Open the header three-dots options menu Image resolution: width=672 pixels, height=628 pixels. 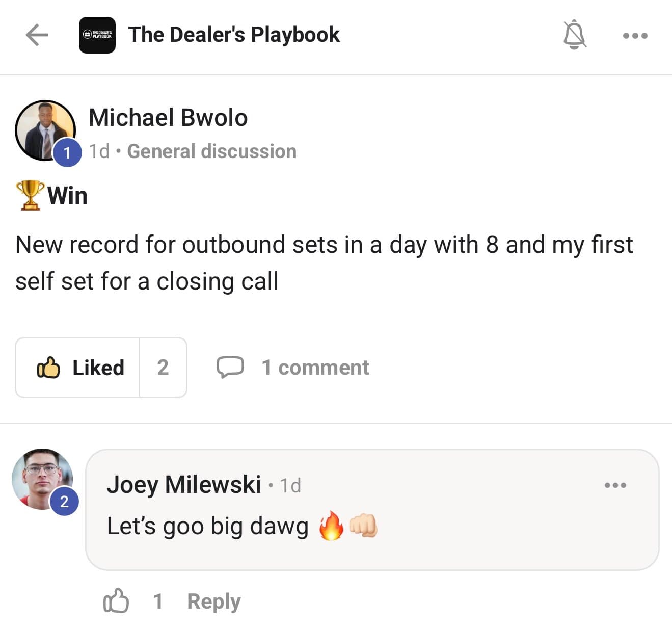pyautogui.click(x=635, y=36)
